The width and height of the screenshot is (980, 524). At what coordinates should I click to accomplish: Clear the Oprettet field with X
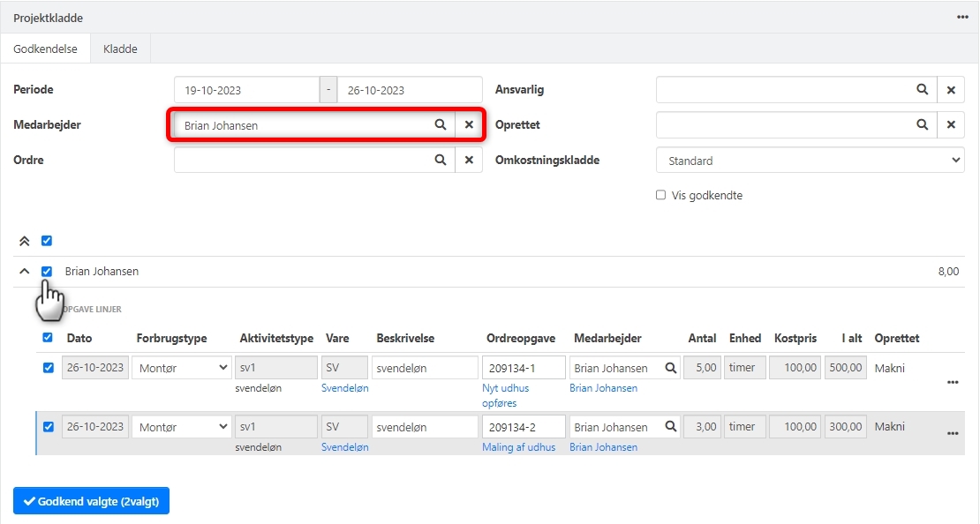pos(951,125)
